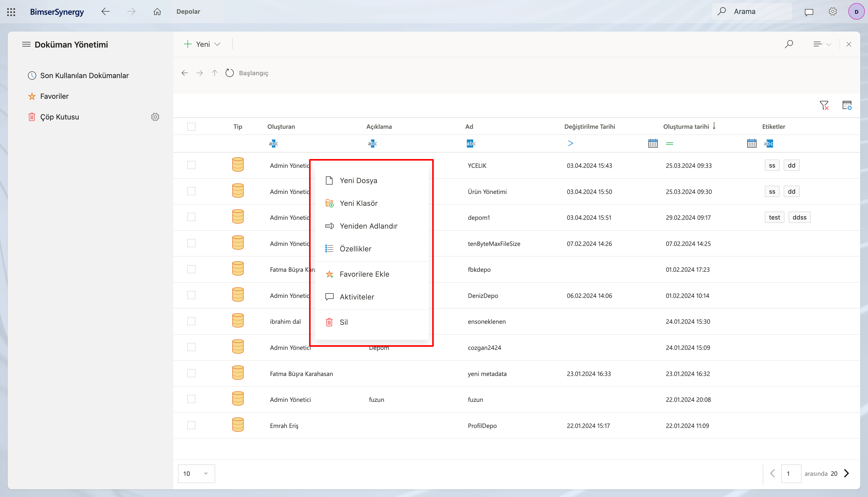Screen dimensions: 868x497
Task: Open Aktiviteler from context menu
Action: click(x=371, y=297)
